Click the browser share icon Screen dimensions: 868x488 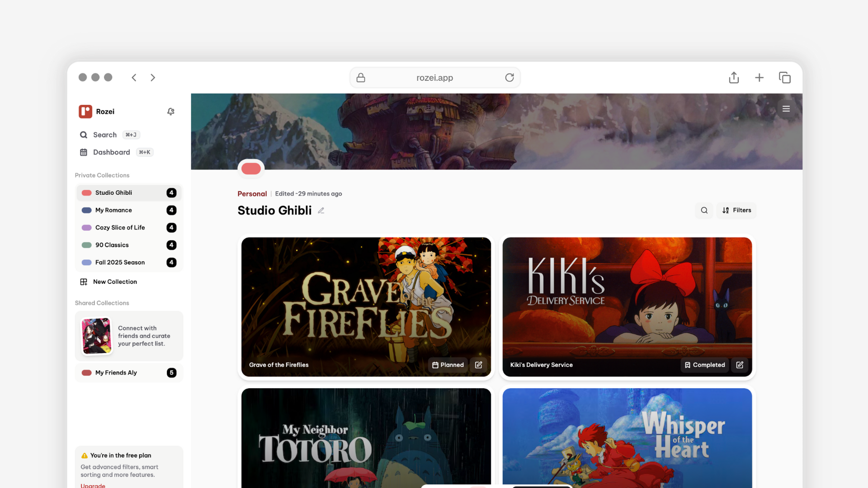point(734,78)
